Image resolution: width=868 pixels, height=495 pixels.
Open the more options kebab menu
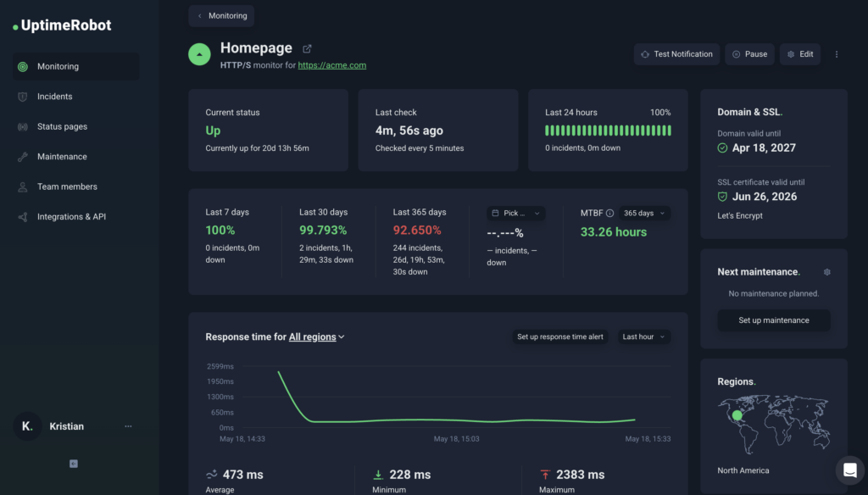[837, 54]
